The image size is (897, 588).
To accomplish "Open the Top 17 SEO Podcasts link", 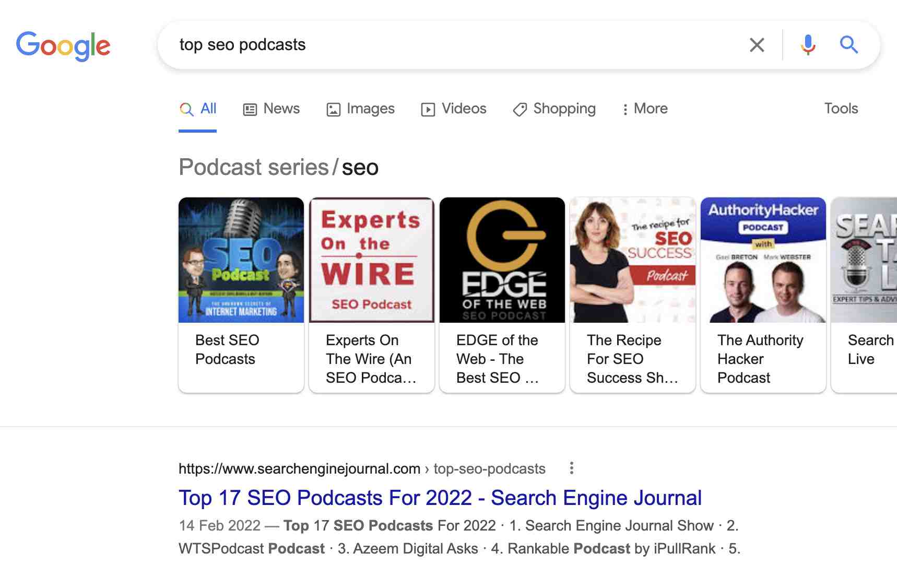I will [x=440, y=498].
